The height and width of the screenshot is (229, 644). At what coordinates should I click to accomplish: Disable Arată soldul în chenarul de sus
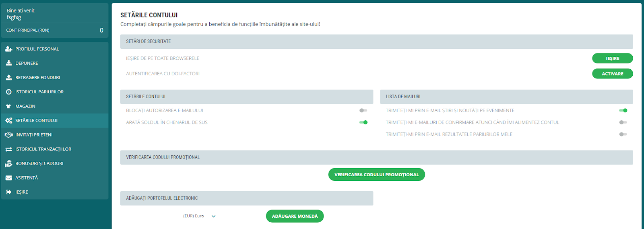click(x=363, y=122)
